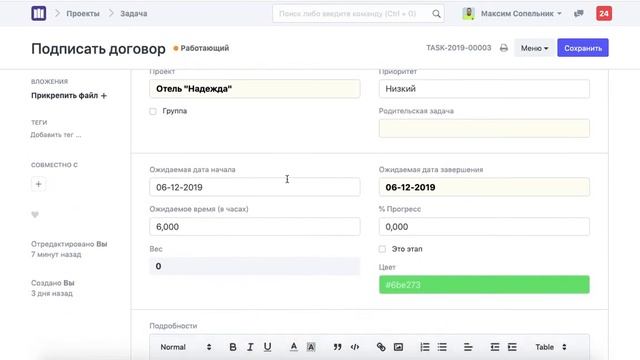Screen dimensions: 640x360
Task: Click the search magnifier icon
Action: (x=436, y=14)
